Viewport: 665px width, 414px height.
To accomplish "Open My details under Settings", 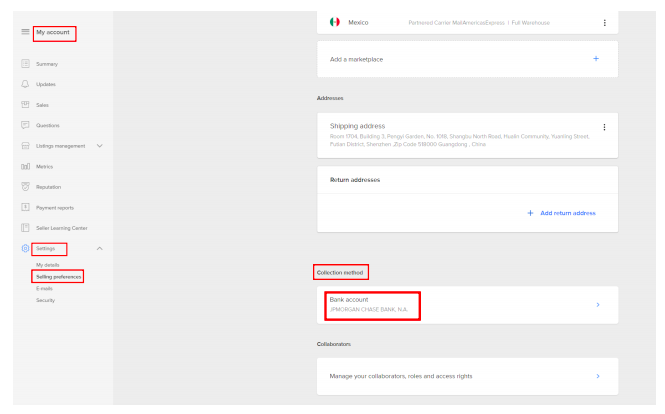I will 48,265.
